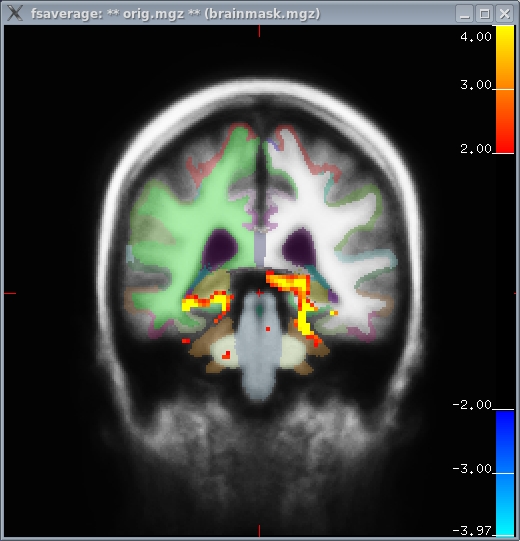Viewport: 520px width, 541px height.
Task: Click the red voxel in the pale cerebellar region
Action: coord(226,355)
